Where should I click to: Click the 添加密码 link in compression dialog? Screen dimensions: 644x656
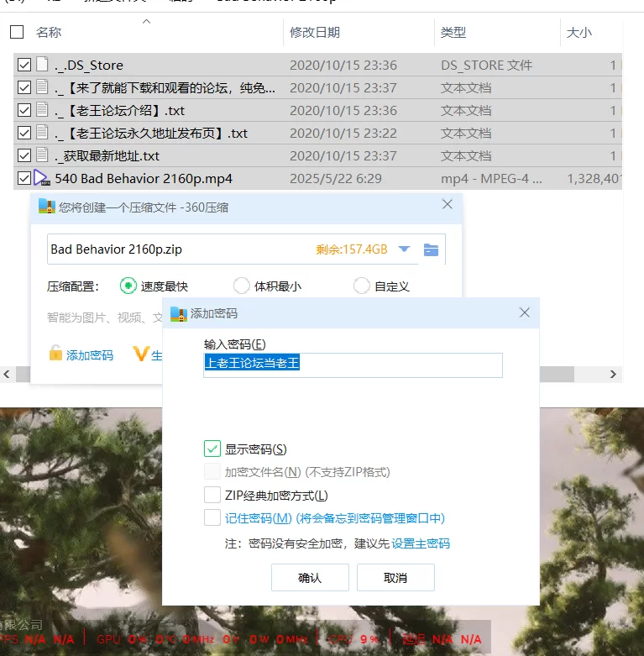[x=90, y=355]
